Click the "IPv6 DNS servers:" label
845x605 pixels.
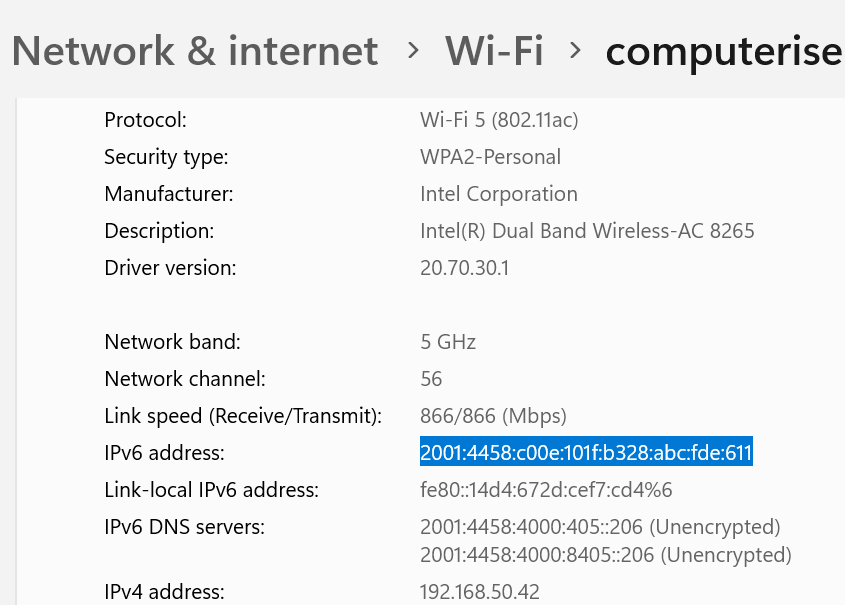click(183, 527)
